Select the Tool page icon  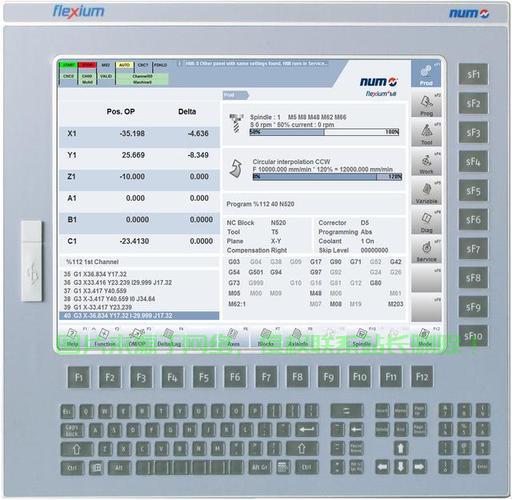click(x=426, y=133)
